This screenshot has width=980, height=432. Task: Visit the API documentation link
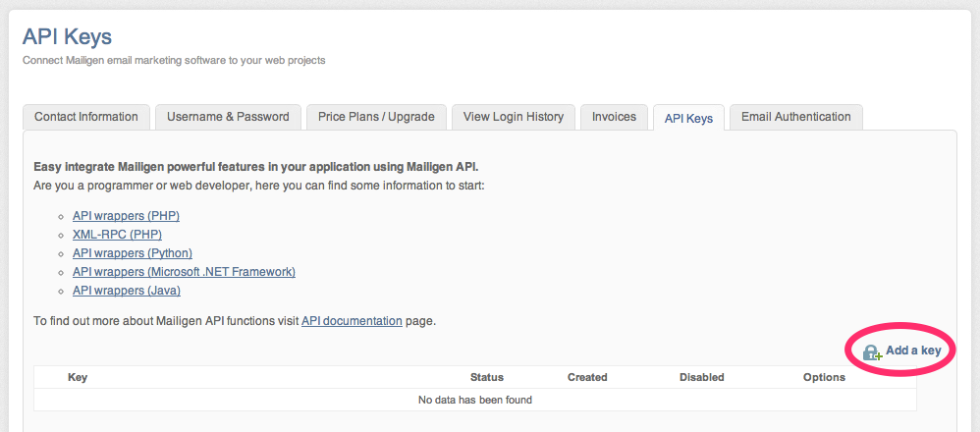[x=352, y=321]
